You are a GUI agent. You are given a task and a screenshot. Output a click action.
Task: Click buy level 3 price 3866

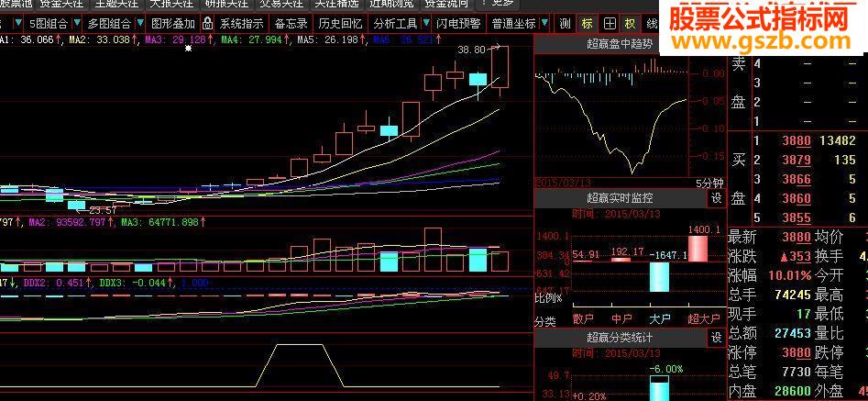[796, 179]
